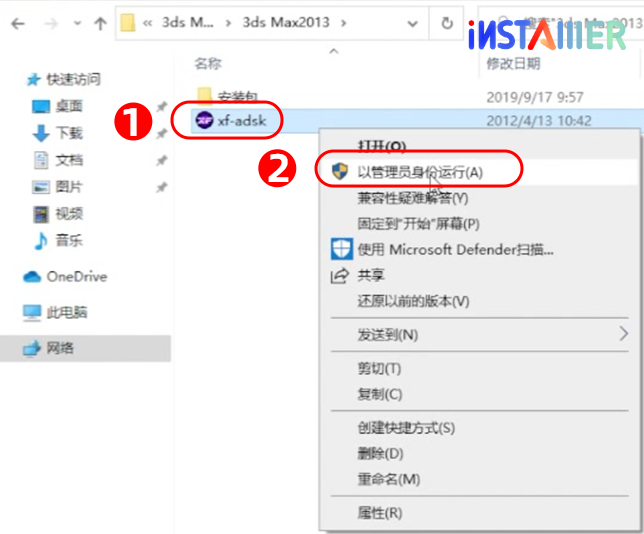Unpin 下载 via its pin icon

tap(161, 134)
